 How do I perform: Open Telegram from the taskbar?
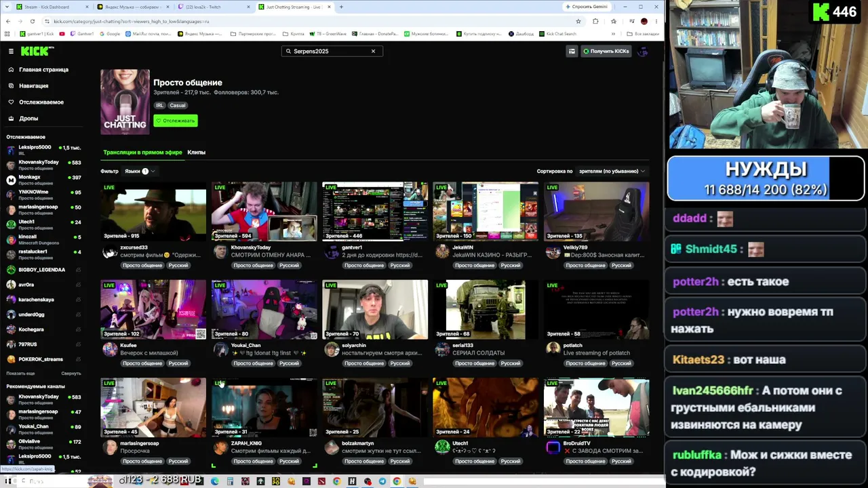coord(382,481)
